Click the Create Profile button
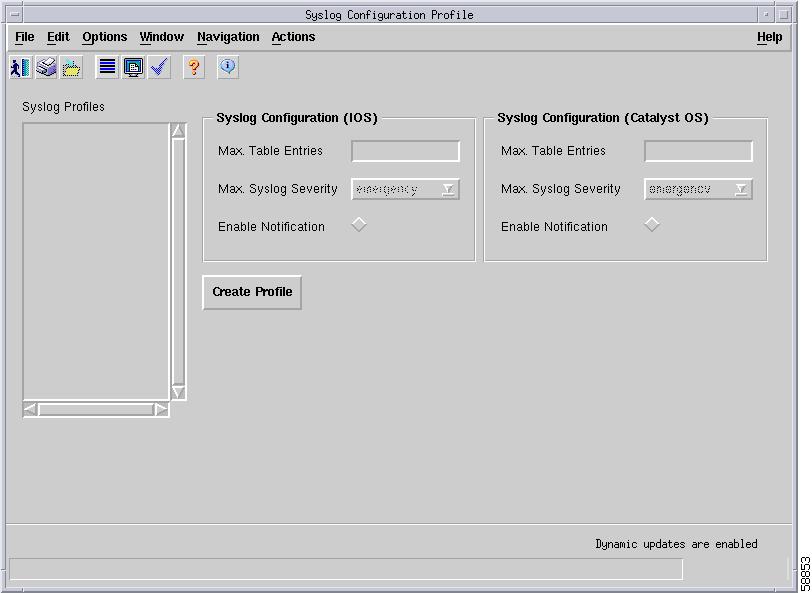This screenshot has width=812, height=593. (x=252, y=292)
